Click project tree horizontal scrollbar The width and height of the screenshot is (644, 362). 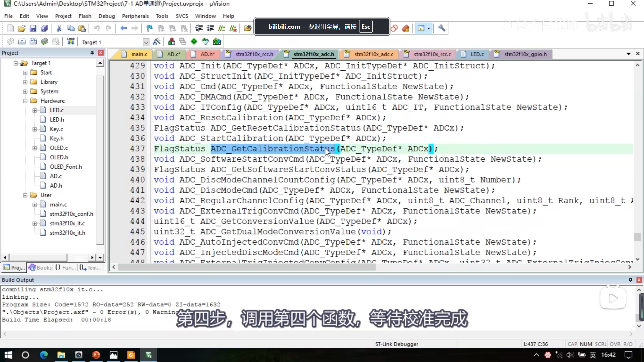click(38, 257)
